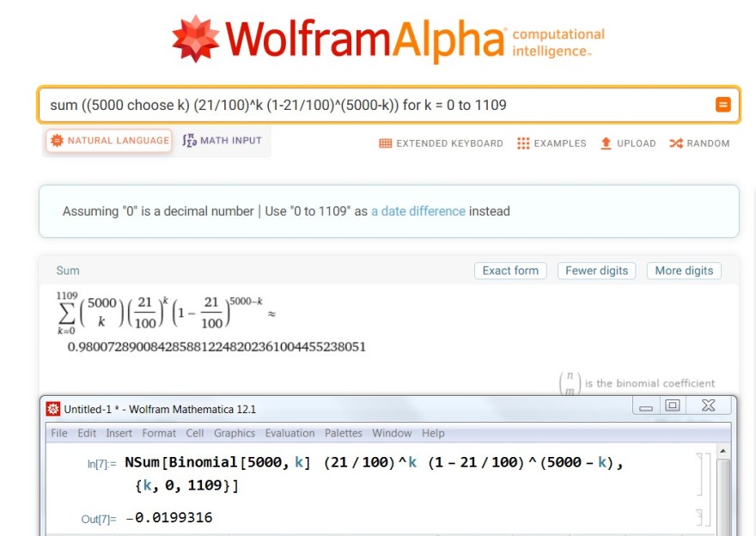
Task: Open the Upload option
Action: (628, 143)
